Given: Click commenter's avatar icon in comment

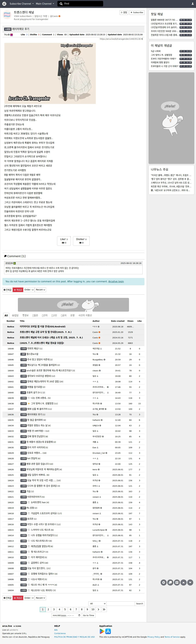Looking at the screenshot, I should pyautogui.click(x=15, y=263).
